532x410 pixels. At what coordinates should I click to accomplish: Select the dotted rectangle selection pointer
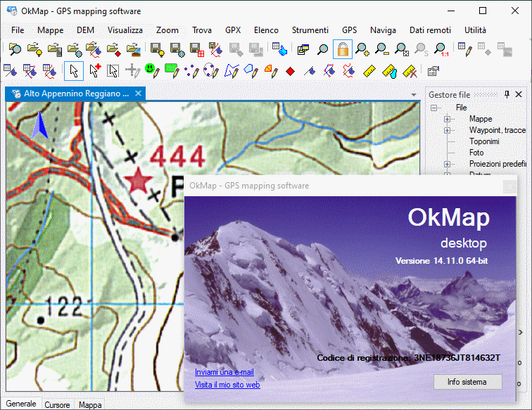coord(113,71)
